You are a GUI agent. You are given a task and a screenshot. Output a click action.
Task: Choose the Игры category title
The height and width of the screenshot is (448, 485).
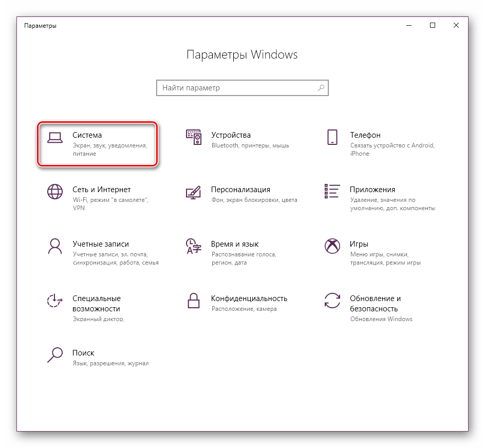(x=359, y=244)
